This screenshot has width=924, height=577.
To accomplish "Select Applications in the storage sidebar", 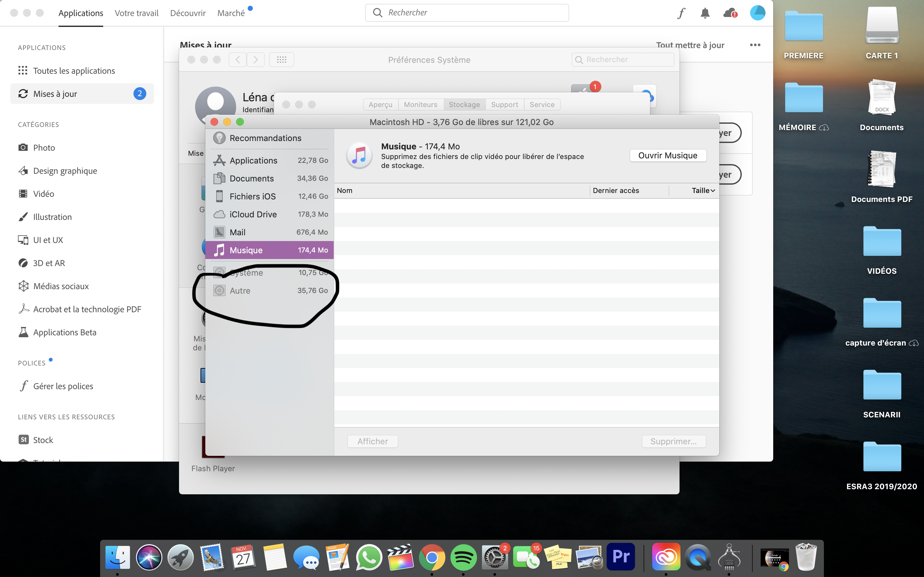I will 253,161.
